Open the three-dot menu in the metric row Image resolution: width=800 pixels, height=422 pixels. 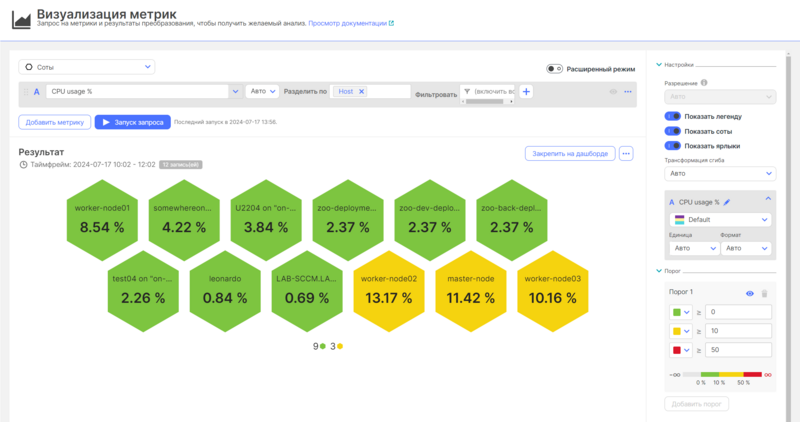[628, 91]
